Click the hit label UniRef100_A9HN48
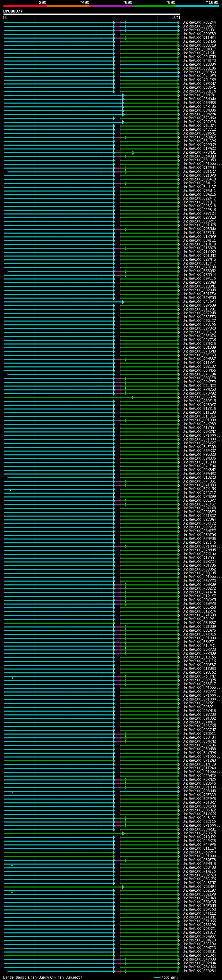 click(199, 864)
